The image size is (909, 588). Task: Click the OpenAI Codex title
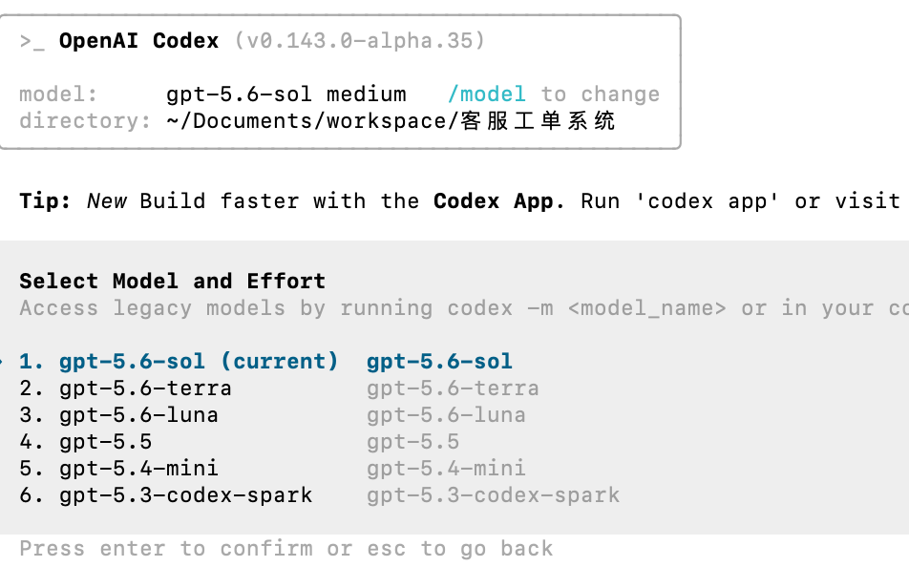tap(139, 41)
